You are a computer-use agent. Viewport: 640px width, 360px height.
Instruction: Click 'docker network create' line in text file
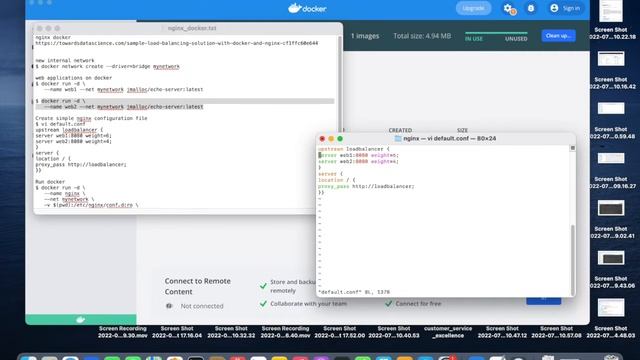tap(107, 67)
